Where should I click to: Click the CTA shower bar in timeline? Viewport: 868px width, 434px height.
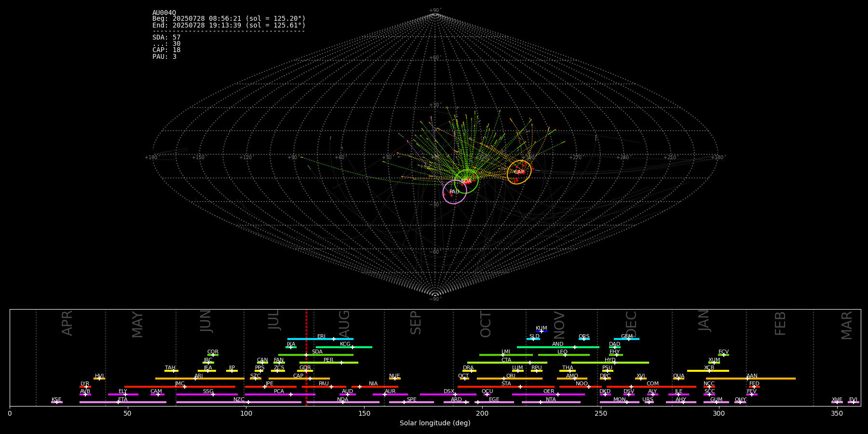(507, 363)
